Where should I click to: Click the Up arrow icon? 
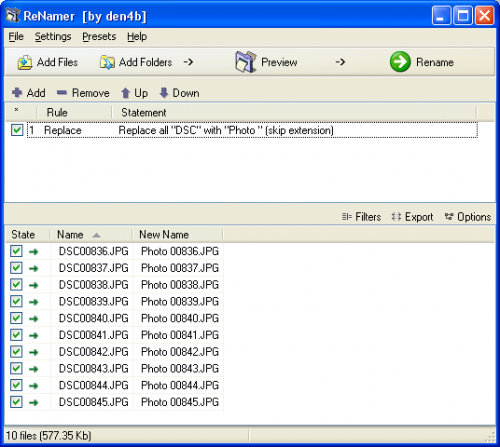(x=125, y=93)
